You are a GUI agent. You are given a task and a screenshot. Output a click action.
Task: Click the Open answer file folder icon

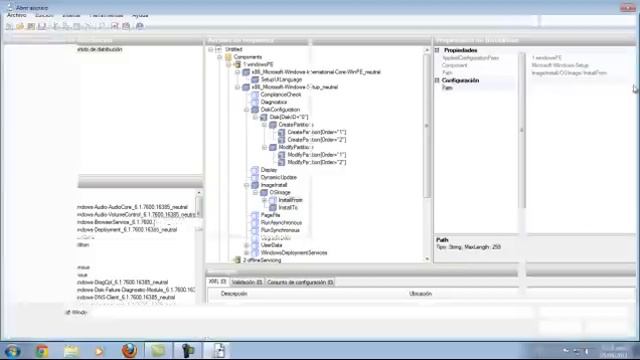(20, 26)
